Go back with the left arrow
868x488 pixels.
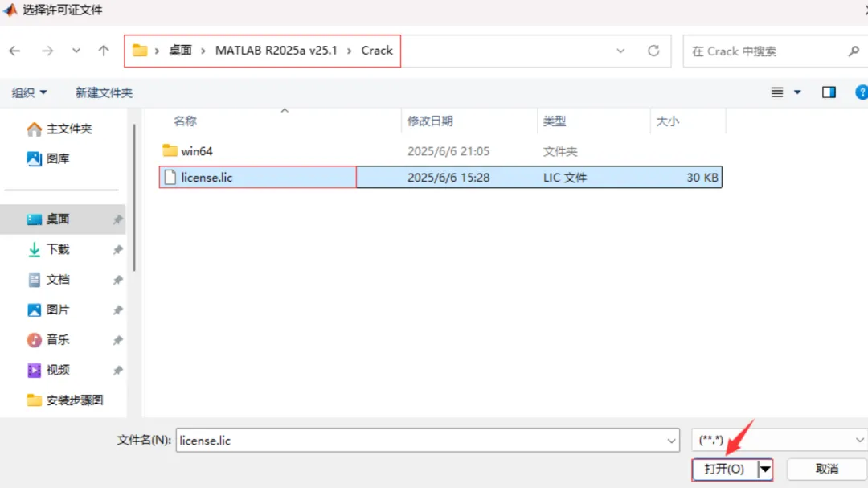point(15,51)
